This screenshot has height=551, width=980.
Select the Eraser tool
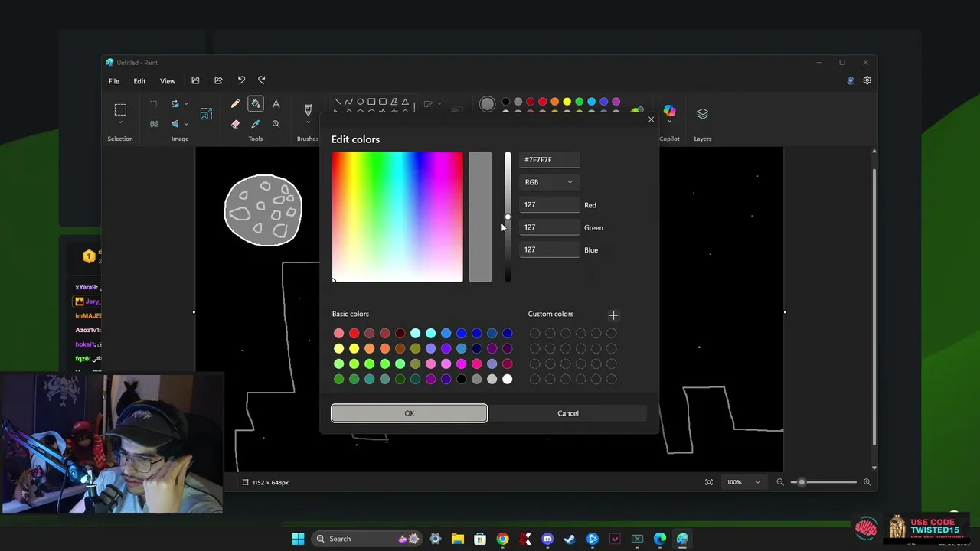235,124
